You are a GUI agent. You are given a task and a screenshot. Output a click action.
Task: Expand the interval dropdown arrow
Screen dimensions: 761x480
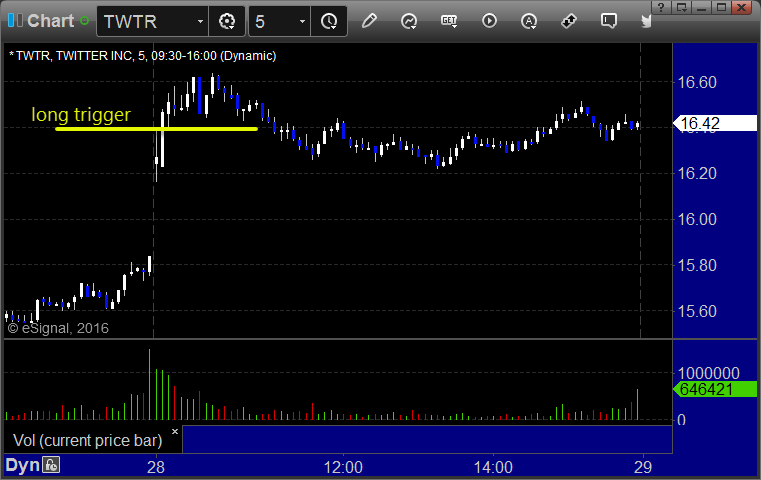coord(302,21)
